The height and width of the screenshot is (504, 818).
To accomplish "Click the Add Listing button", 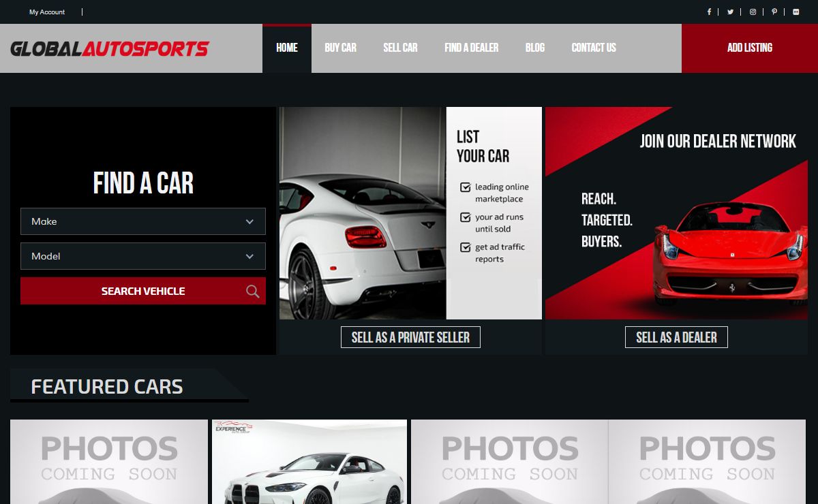I will click(750, 48).
